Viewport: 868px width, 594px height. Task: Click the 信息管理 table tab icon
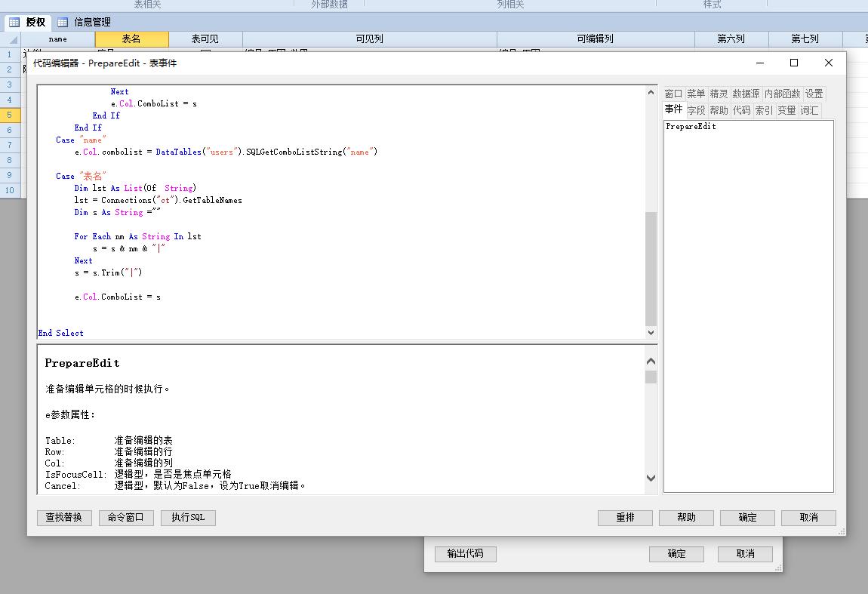coord(63,23)
